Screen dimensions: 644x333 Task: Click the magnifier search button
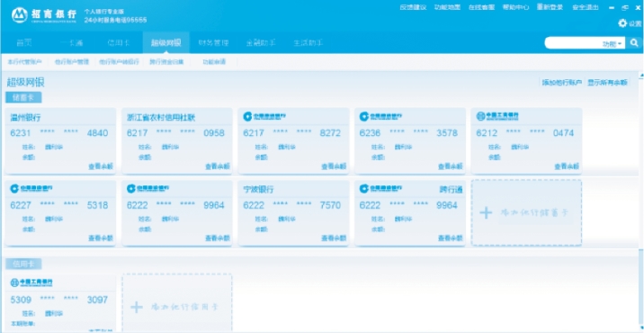[634, 43]
